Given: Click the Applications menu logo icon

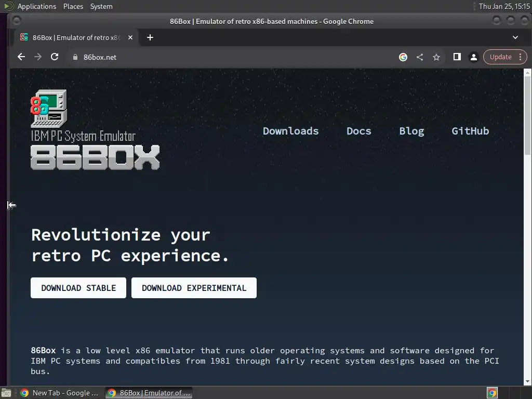Looking at the screenshot, I should tap(9, 6).
